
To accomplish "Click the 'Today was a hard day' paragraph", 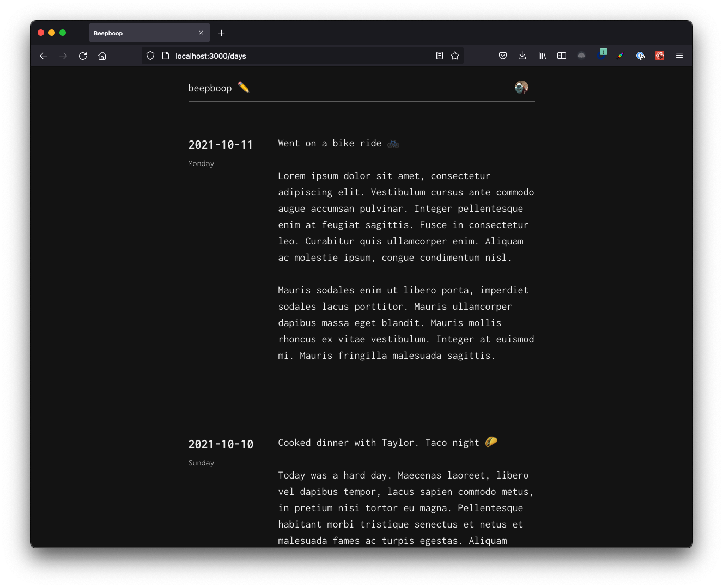I will pyautogui.click(x=406, y=508).
